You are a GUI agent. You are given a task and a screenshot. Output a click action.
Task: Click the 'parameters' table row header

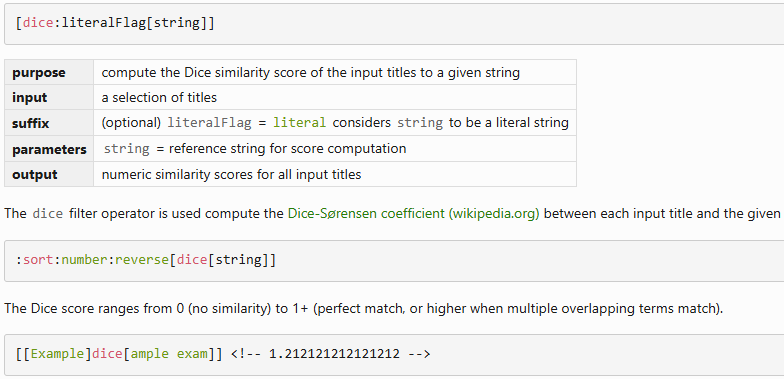49,149
